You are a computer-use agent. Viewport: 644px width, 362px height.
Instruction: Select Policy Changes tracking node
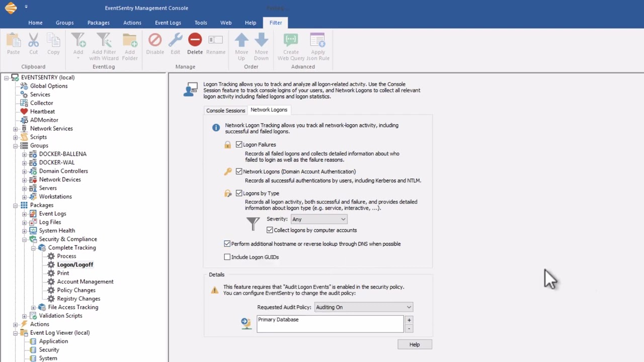pyautogui.click(x=76, y=290)
